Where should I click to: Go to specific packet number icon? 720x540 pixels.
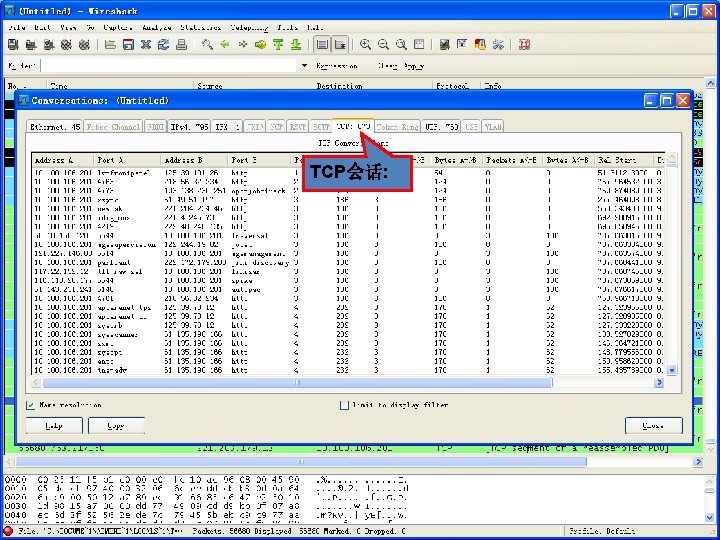pos(260,45)
